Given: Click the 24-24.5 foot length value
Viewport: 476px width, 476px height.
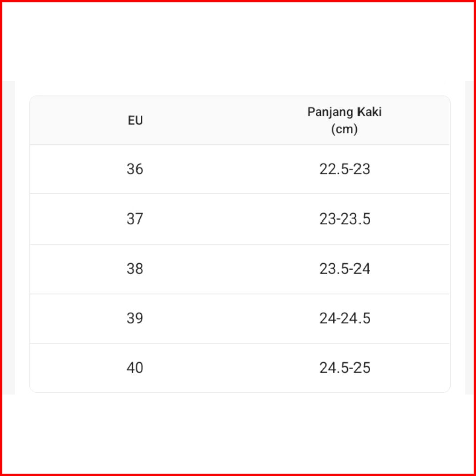Looking at the screenshot, I should pos(345,319).
